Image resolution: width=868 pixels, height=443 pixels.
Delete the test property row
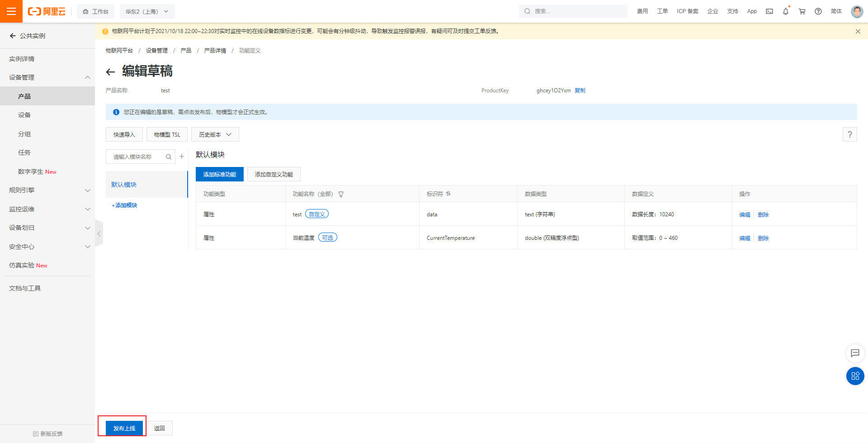point(763,214)
